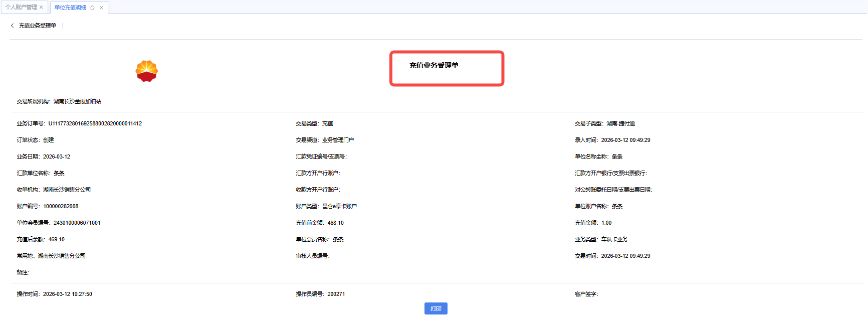Screen dimensions: 868x315
Task: Click the 录入时间 timestamp value
Action: (625, 140)
